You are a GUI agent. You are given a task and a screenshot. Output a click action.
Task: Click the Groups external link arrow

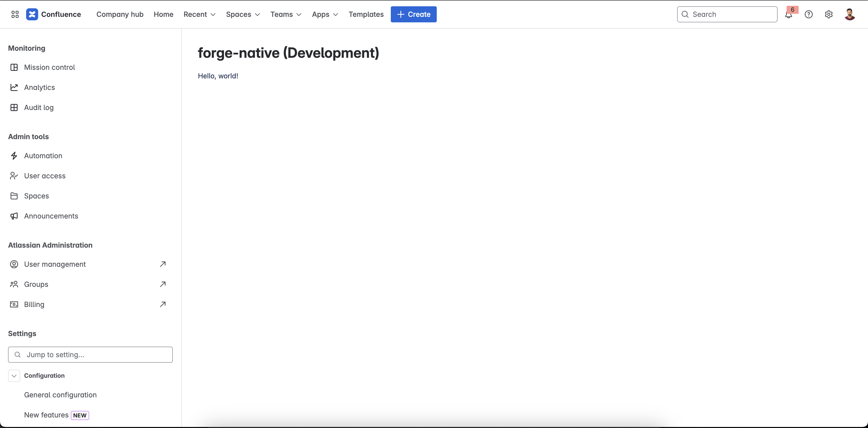pos(163,284)
